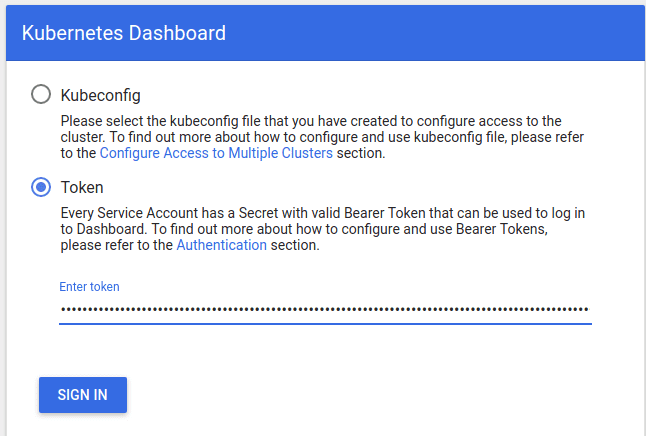Click the Token option label text
Image resolution: width=646 pixels, height=436 pixels.
(x=82, y=187)
